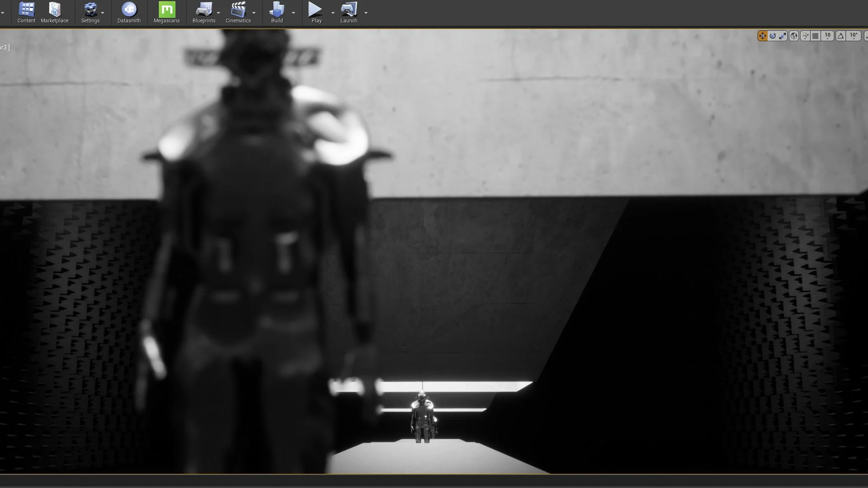
Task: Open the Cinematics menu
Action: (238, 13)
